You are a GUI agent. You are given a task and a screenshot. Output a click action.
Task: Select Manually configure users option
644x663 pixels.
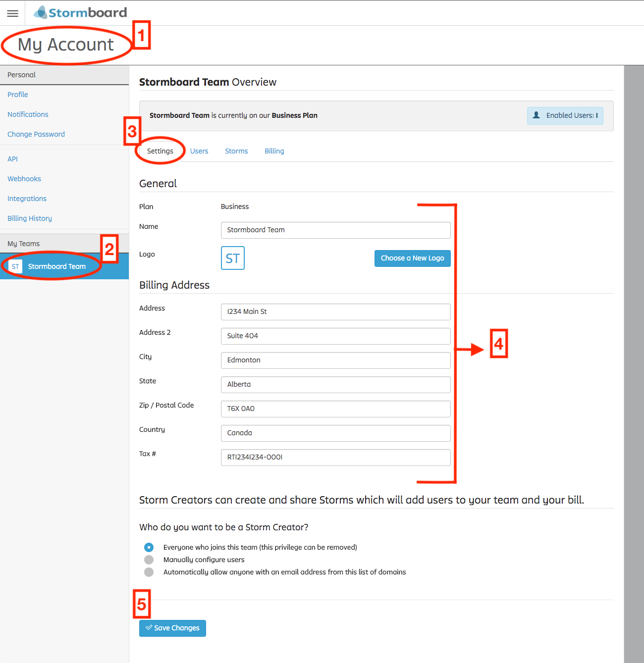click(149, 560)
